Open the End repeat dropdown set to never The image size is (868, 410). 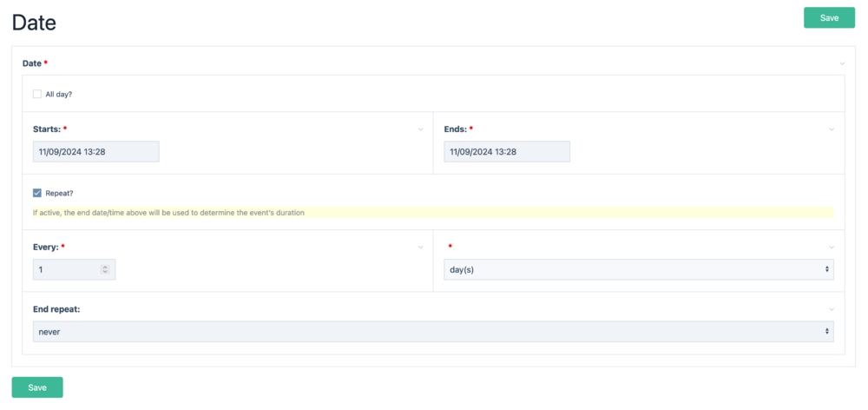[432, 332]
